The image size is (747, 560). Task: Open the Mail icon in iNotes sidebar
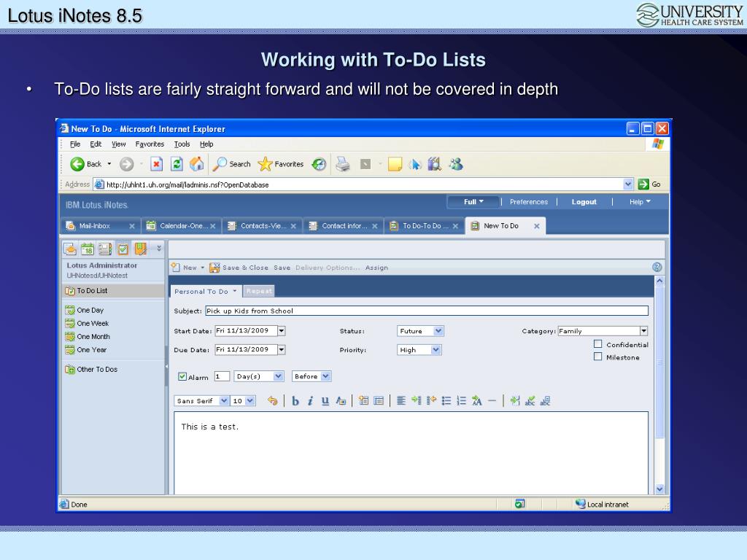70,249
